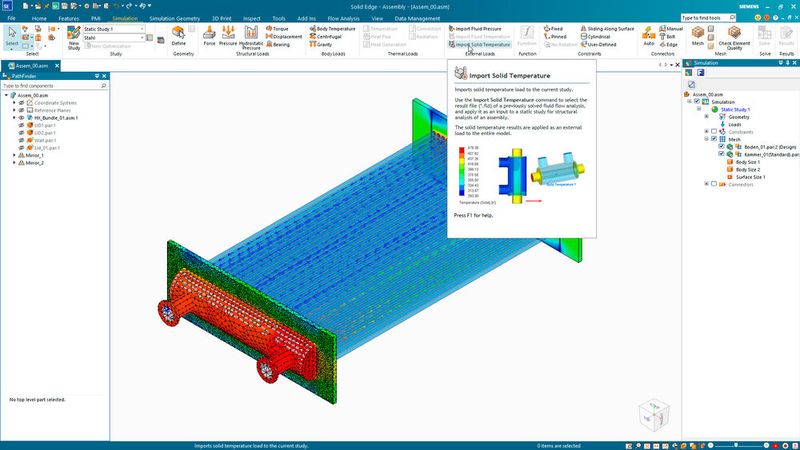Expand HX_Bundle_01.asm:1 node
The image size is (800, 450).
coord(14,118)
